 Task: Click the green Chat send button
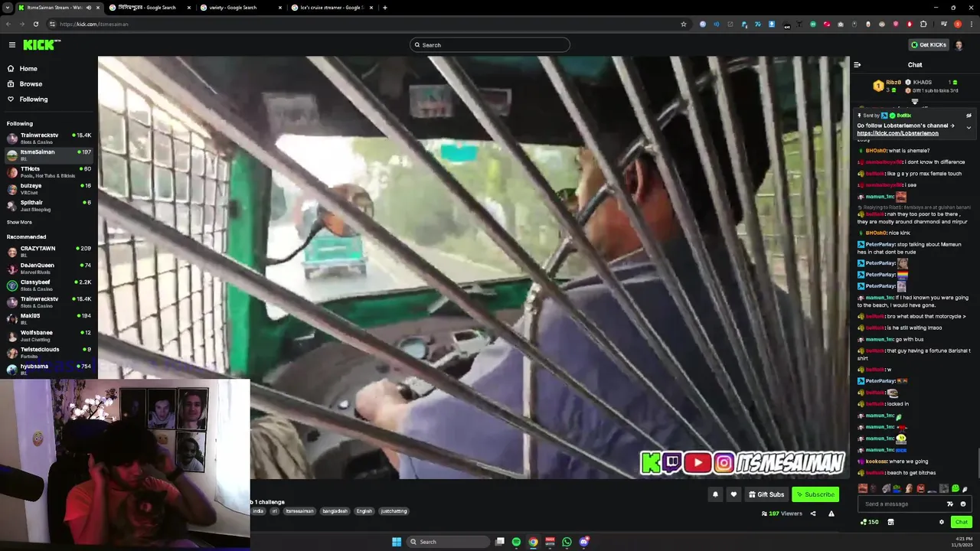[x=962, y=522]
